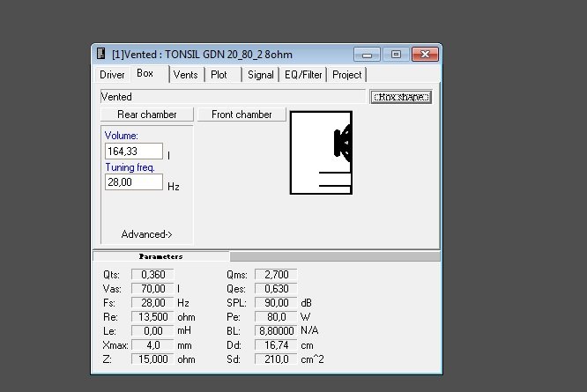The width and height of the screenshot is (587, 392).
Task: Click the vented enclosure diagram
Action: [321, 152]
